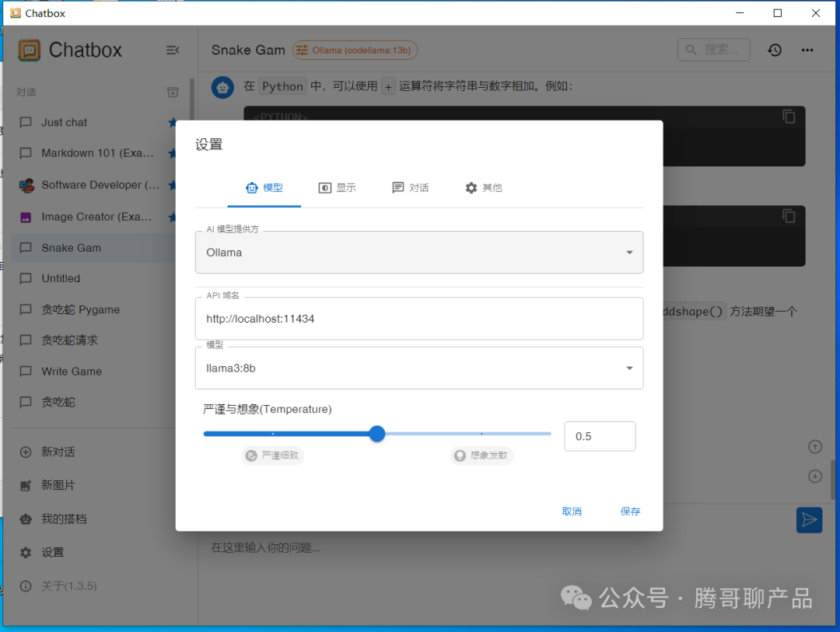
Task: Close the Chatbox window
Action: [x=815, y=13]
